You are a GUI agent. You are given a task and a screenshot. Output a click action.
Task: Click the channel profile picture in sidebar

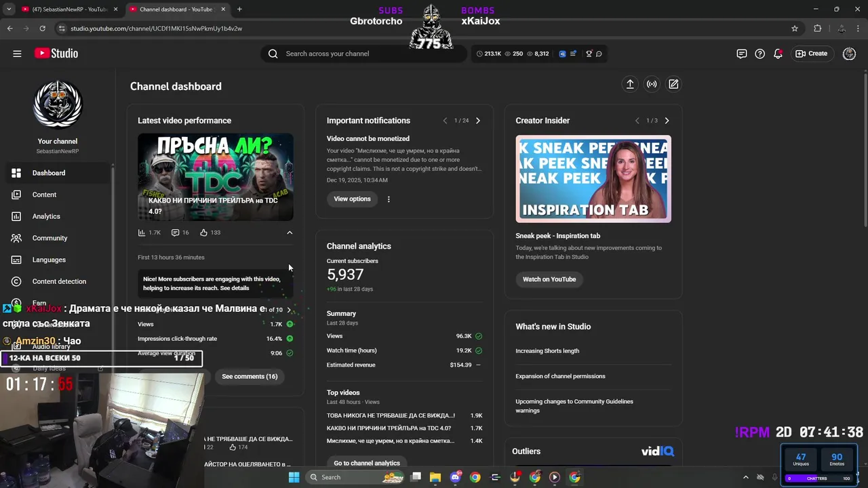pos(58,104)
